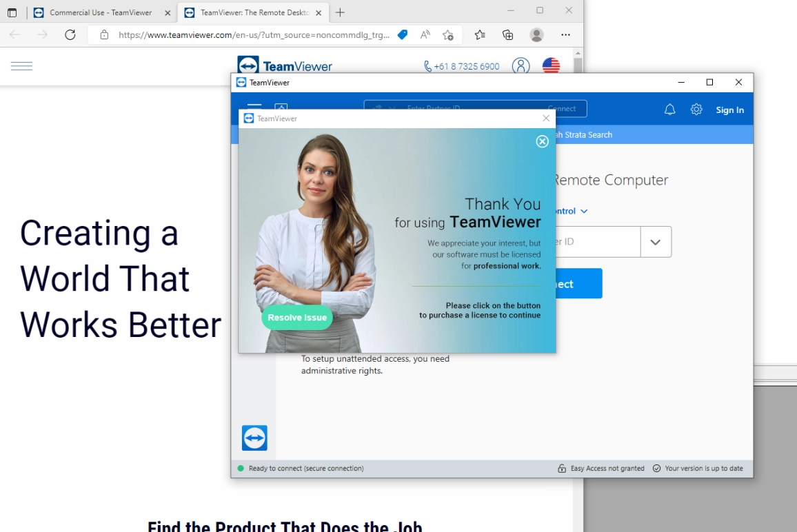This screenshot has width=797, height=532.
Task: Click Sign In in the TeamViewer app
Action: (730, 110)
